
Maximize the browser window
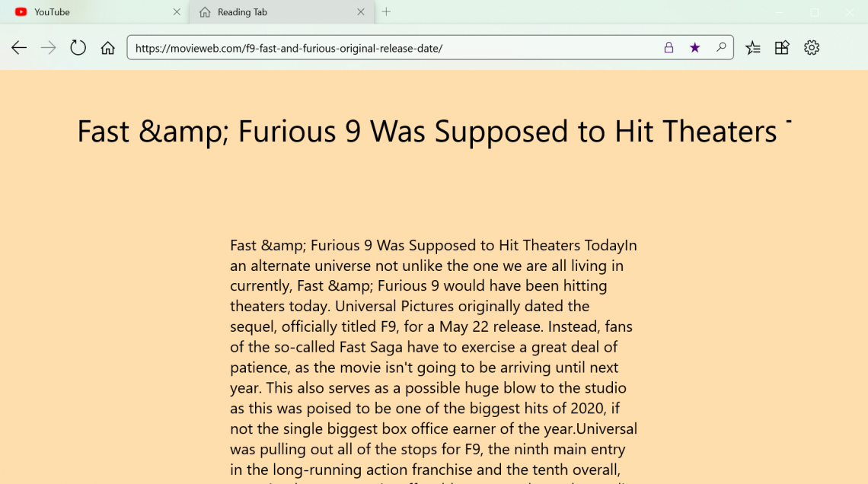[x=814, y=12]
